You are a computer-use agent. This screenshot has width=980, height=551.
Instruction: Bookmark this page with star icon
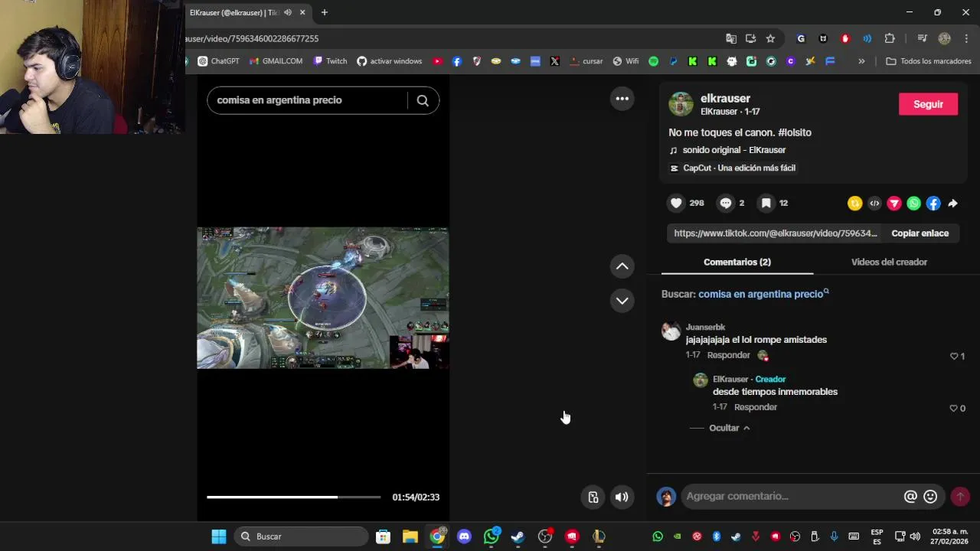pyautogui.click(x=770, y=38)
